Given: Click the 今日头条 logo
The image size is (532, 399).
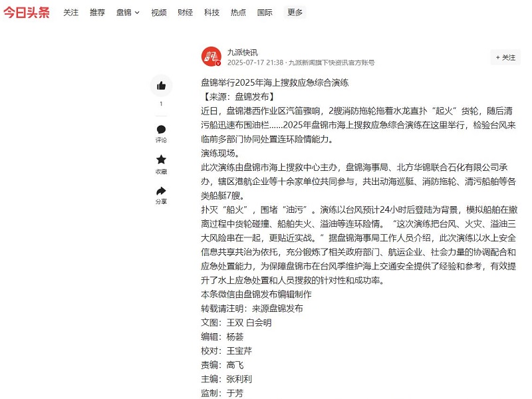Looking at the screenshot, I should 27,12.
